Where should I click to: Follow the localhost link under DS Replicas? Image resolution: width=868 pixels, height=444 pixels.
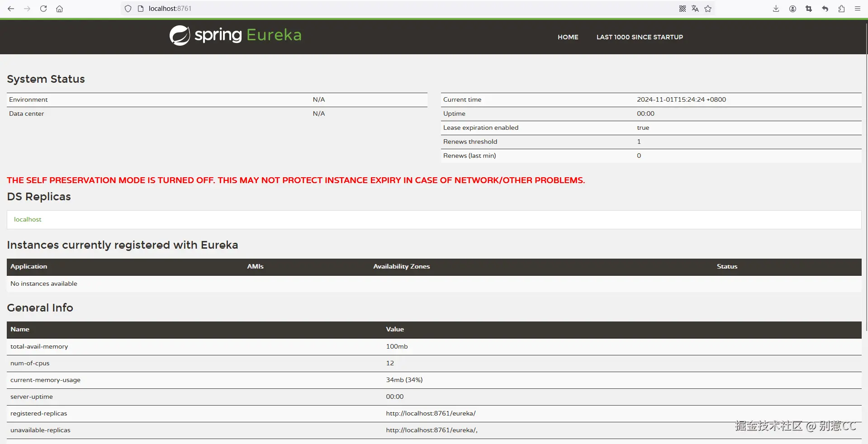point(28,219)
